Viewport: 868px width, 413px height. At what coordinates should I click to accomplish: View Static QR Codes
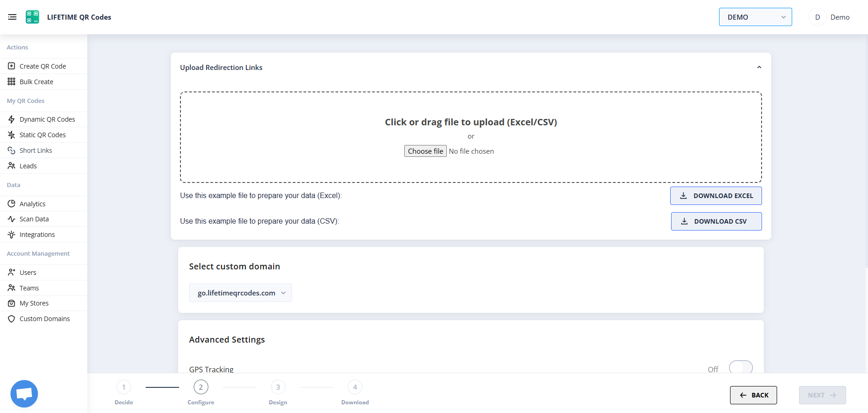pos(42,134)
